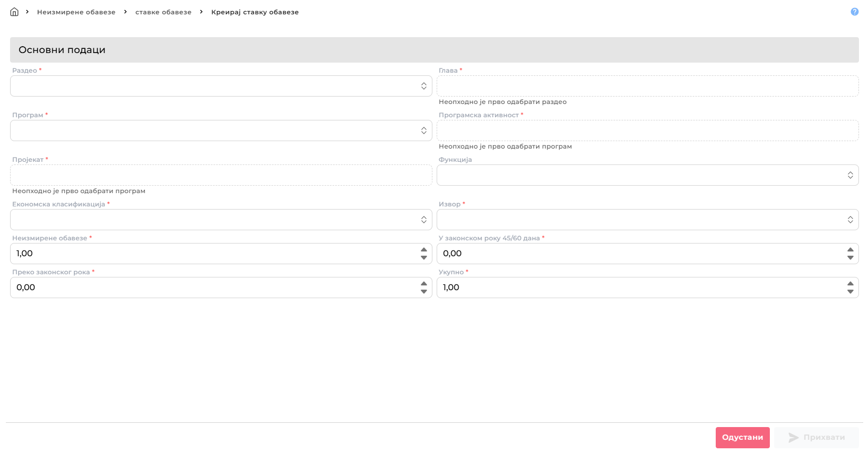868x452 pixels.
Task: Open the ставке обавезе breadcrumb
Action: pos(163,12)
